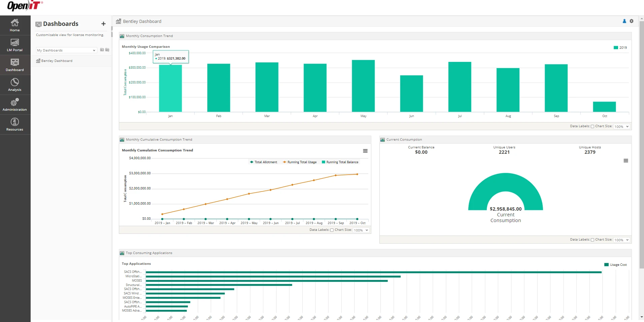Image resolution: width=644 pixels, height=322 pixels.
Task: Open the My Dashboards dropdown
Action: pos(66,50)
